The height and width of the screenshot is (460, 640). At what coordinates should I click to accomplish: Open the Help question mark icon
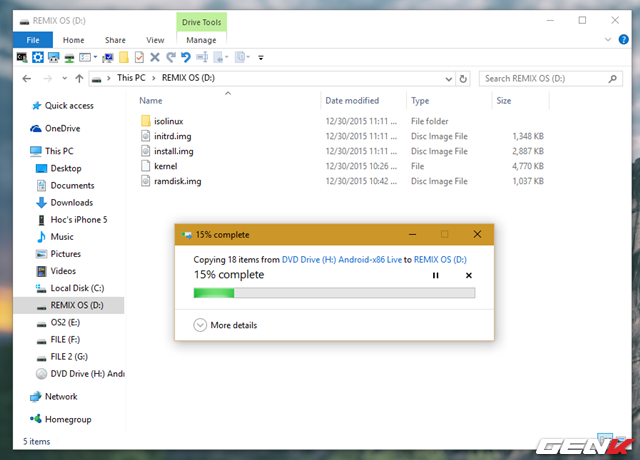tap(623, 39)
